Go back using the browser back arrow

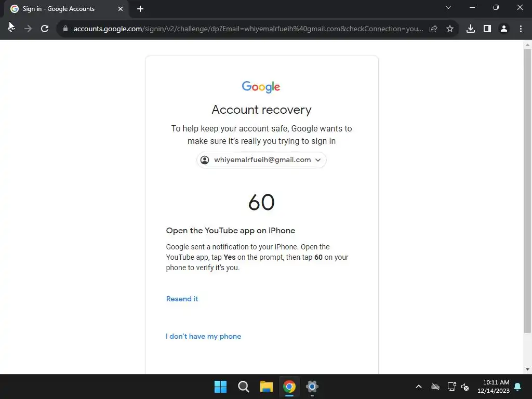[11, 29]
